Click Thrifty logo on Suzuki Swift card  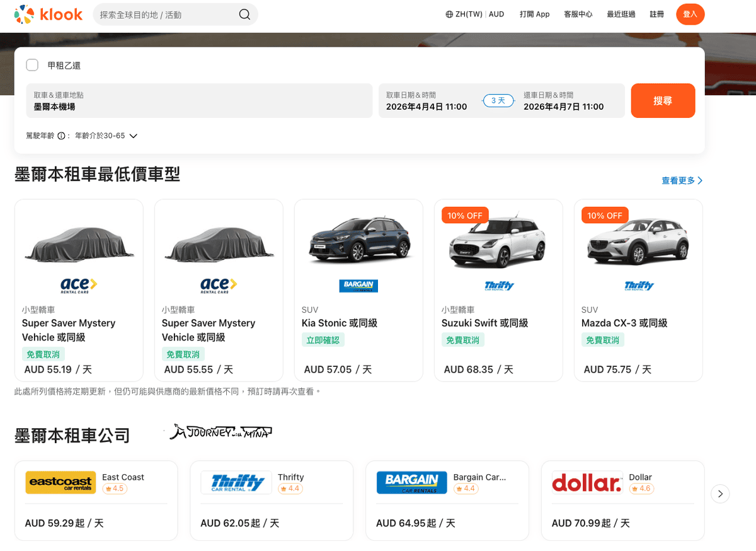point(499,286)
